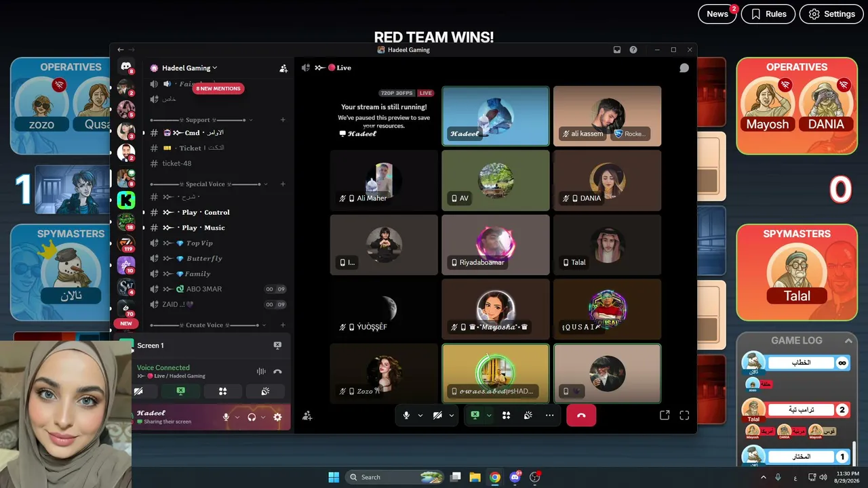Open noise suppression settings in voice panel

[x=261, y=371]
